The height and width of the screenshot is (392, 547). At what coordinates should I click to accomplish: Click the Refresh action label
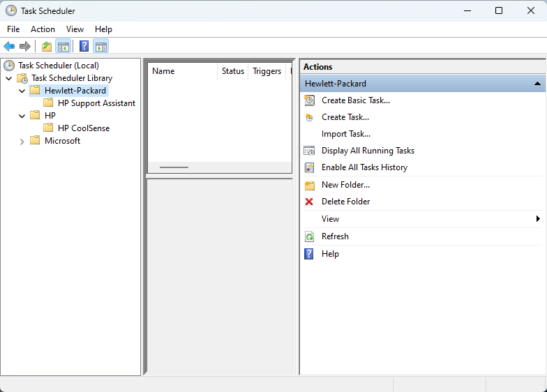pyautogui.click(x=335, y=236)
